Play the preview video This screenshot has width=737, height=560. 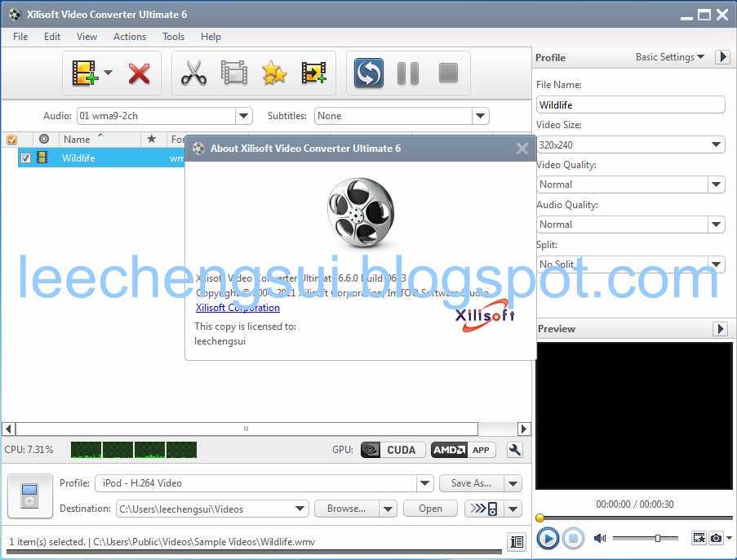point(548,538)
